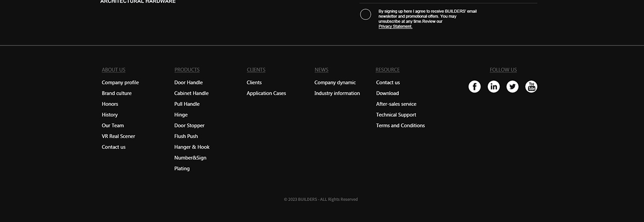644x222 pixels.
Task: View Application Cases under Clients
Action: [266, 94]
